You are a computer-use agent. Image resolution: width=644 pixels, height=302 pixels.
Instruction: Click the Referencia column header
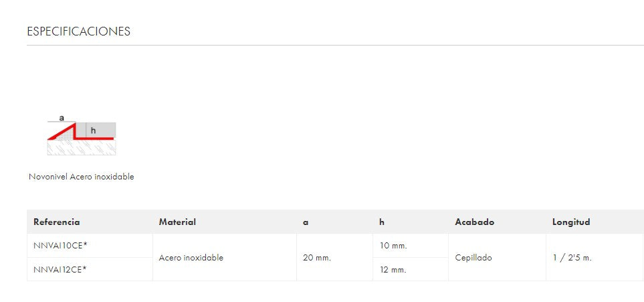(57, 222)
